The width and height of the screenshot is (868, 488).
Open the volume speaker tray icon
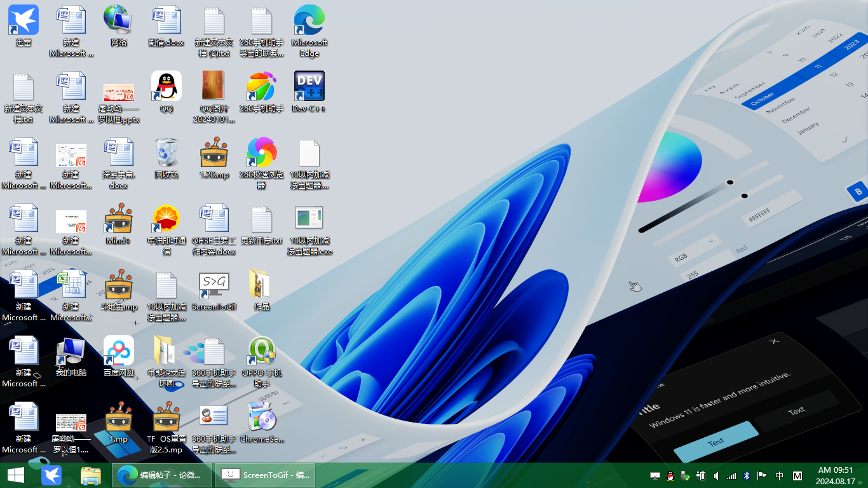[717, 475]
